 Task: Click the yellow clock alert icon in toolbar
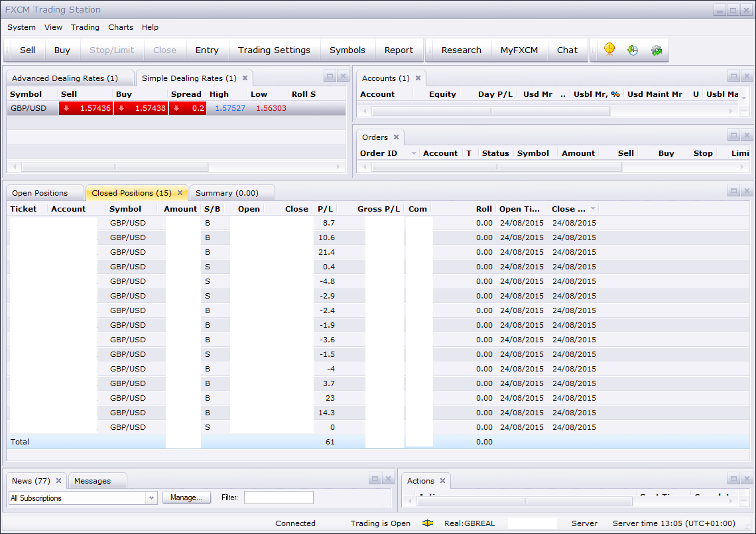coord(609,50)
